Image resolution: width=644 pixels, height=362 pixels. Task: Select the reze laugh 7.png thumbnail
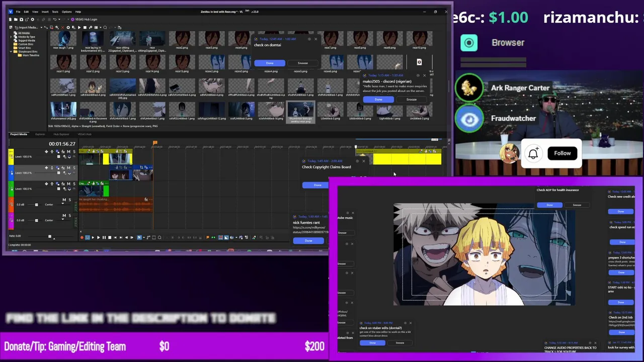[63, 39]
